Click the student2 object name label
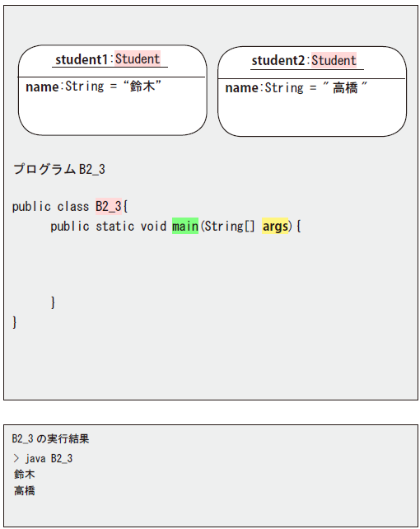 (278, 61)
